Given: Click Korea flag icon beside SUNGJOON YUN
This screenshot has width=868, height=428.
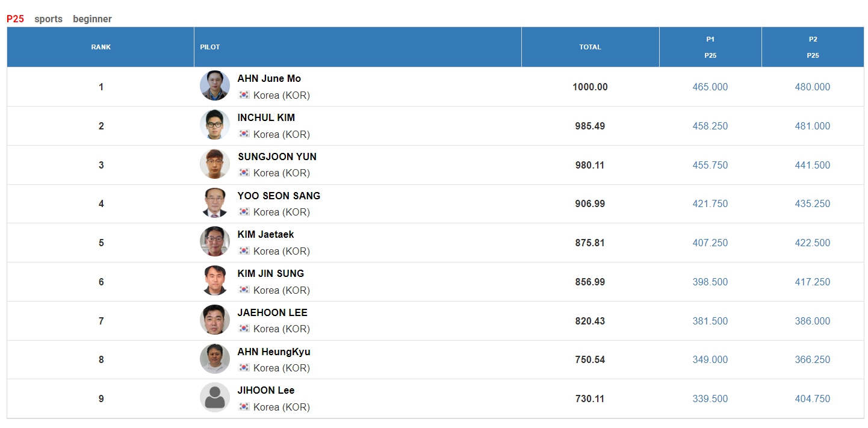Looking at the screenshot, I should 244,172.
